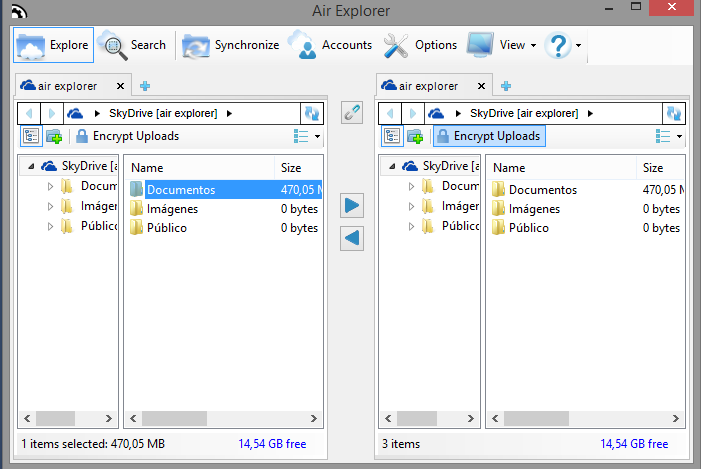Viewport: 701px width, 469px height.
Task: Close the right pane air explorer tab
Action: pyautogui.click(x=481, y=86)
